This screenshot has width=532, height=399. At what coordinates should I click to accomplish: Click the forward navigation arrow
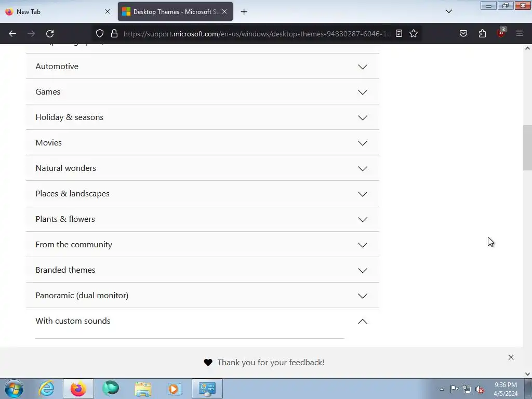coord(31,34)
